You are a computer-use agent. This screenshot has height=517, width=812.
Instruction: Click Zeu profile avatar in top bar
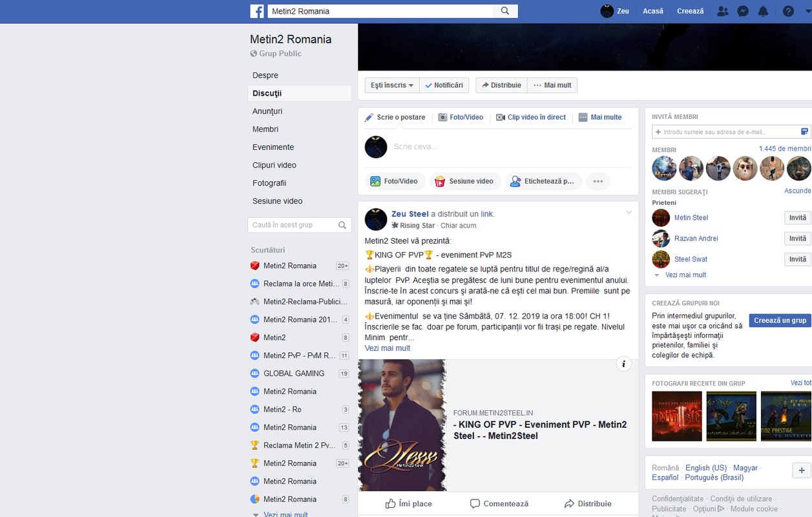click(607, 11)
